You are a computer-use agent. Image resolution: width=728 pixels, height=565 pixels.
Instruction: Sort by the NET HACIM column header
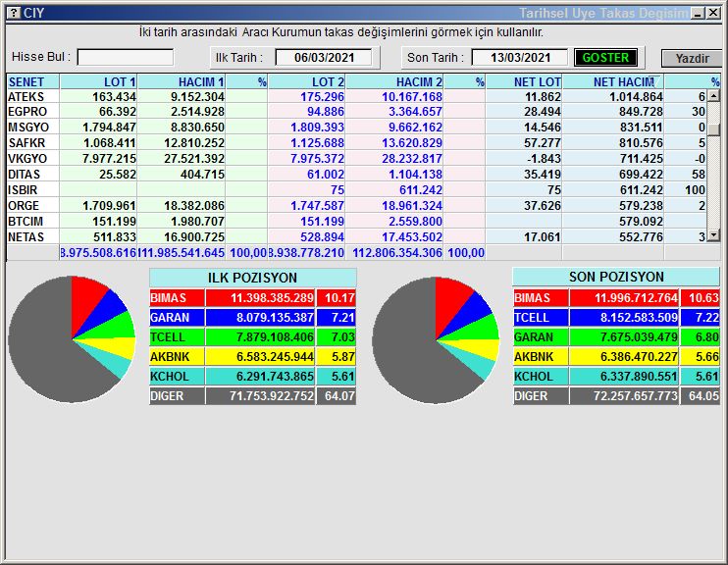(x=613, y=82)
